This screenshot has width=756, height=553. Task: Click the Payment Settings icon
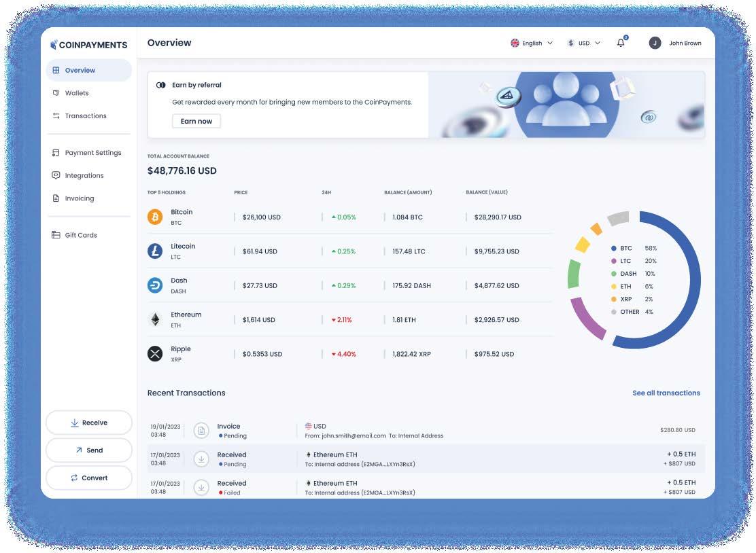click(x=56, y=153)
